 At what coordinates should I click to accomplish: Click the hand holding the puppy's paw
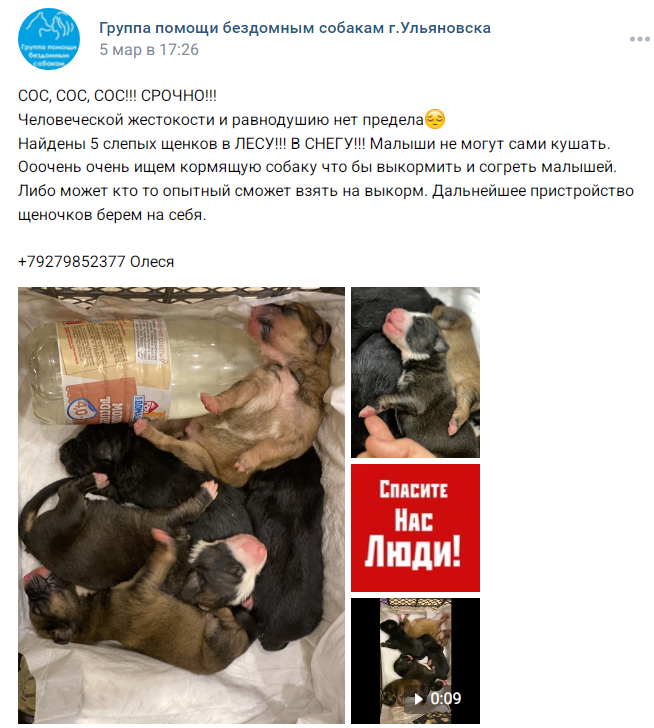[395, 436]
